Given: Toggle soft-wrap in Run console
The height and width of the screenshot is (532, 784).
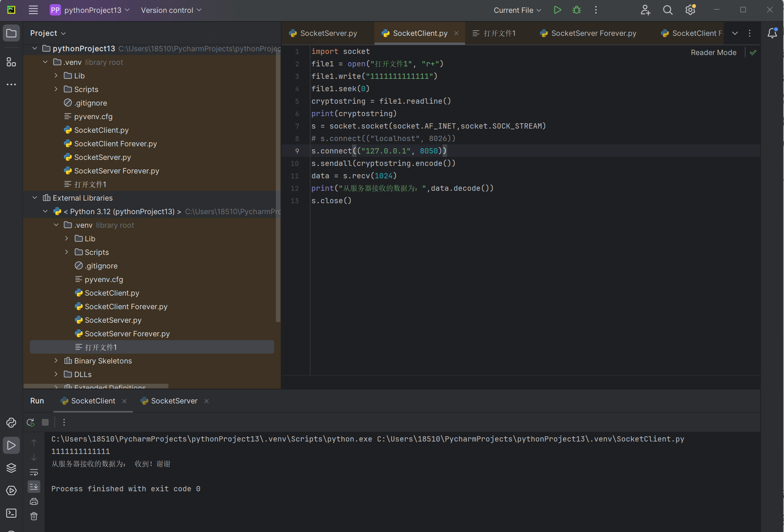Looking at the screenshot, I should point(34,472).
